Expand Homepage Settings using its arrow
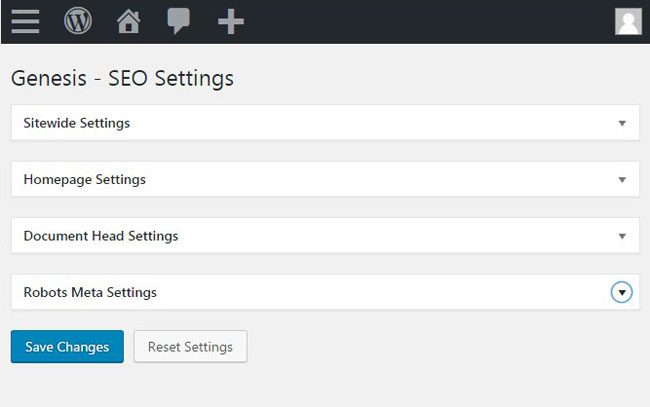This screenshot has height=407, width=650. point(622,180)
